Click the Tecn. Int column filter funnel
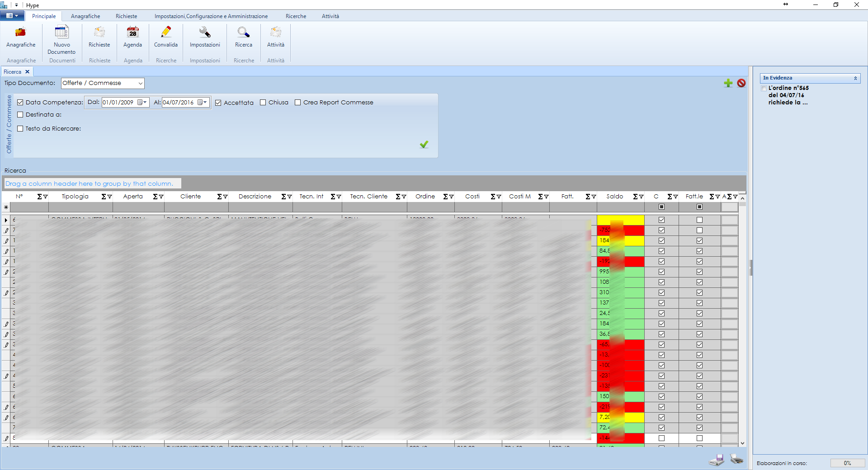868x470 pixels. [x=339, y=197]
